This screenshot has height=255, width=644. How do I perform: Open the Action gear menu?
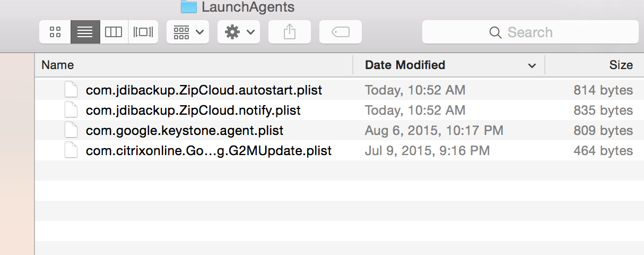click(x=238, y=32)
